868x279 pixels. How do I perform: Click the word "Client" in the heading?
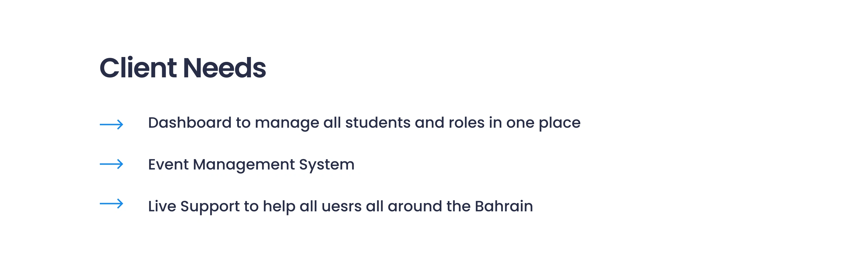click(138, 68)
